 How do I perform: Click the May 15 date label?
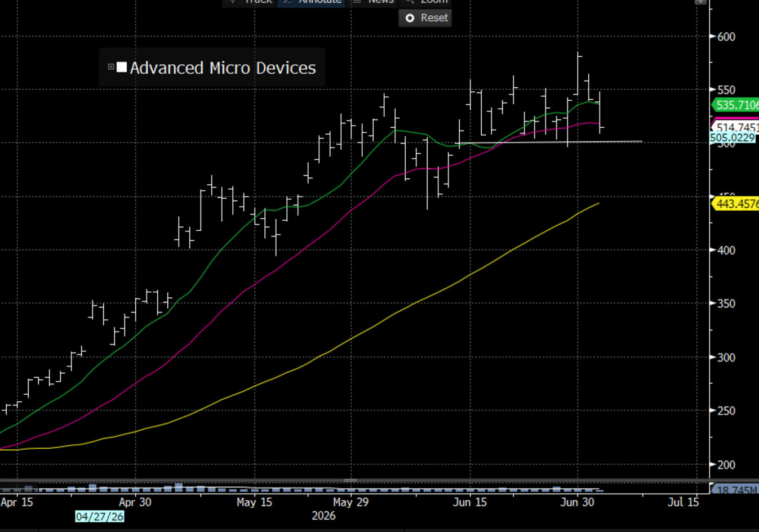coord(254,502)
